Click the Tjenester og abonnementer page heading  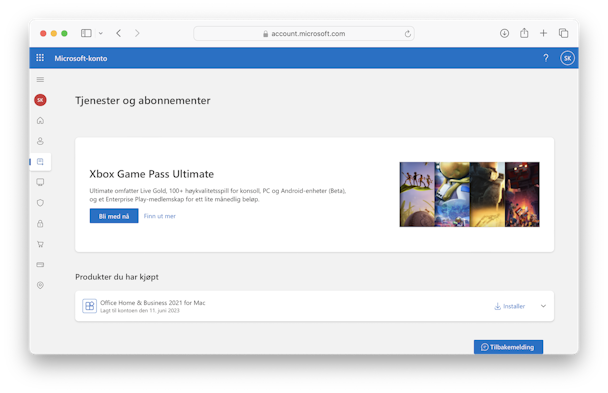pyautogui.click(x=143, y=101)
